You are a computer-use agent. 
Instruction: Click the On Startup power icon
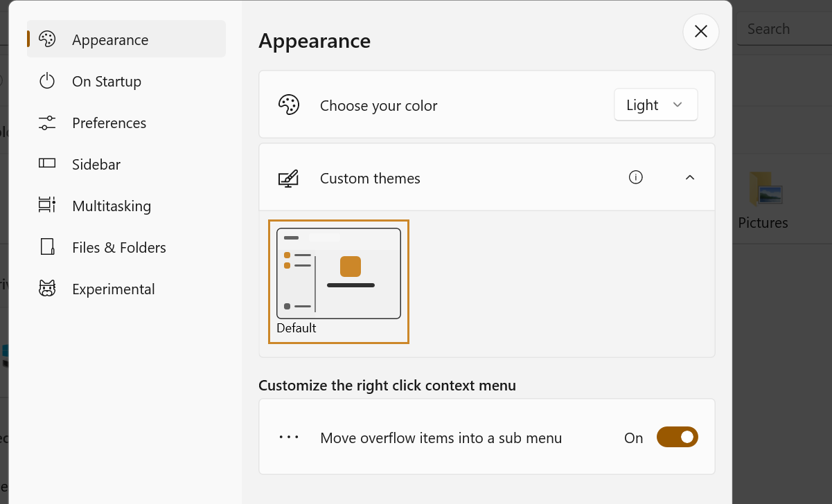click(47, 81)
